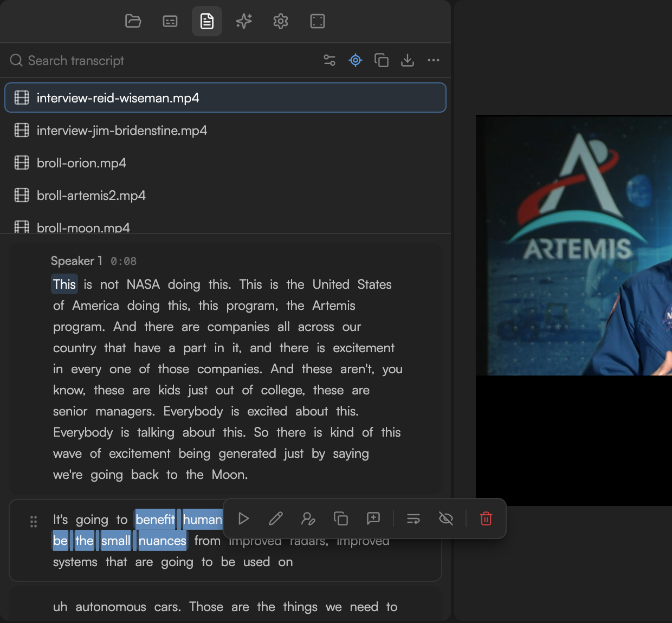Download the transcript with download icon
This screenshot has height=623, width=672.
click(x=408, y=60)
